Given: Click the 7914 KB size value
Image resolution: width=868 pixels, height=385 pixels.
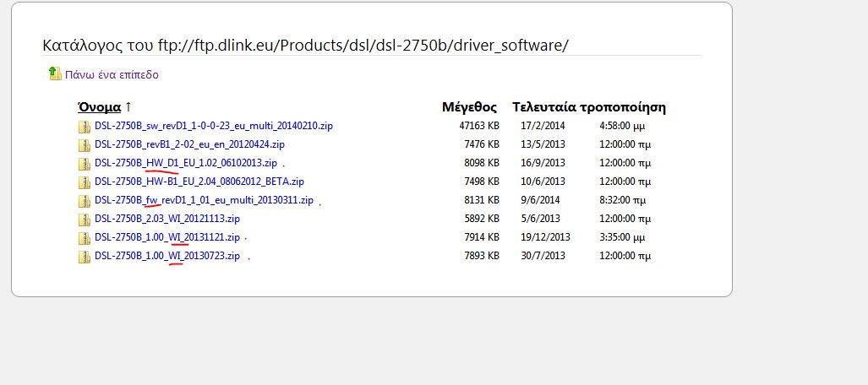Looking at the screenshot, I should point(482,237).
